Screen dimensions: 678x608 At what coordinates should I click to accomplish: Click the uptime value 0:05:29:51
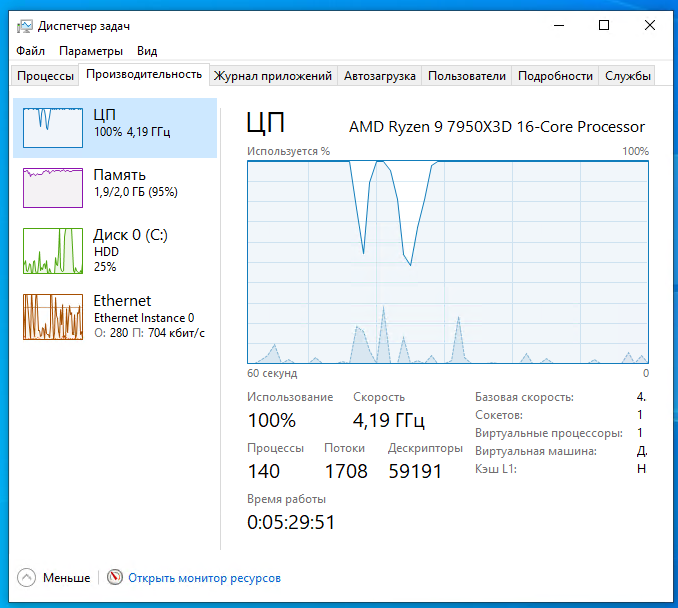pyautogui.click(x=291, y=522)
